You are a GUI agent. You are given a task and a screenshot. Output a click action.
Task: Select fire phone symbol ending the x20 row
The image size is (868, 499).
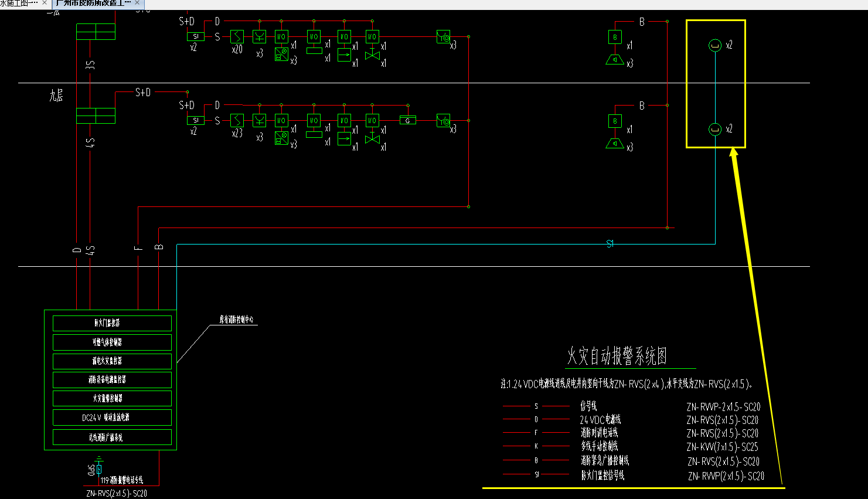coord(444,37)
